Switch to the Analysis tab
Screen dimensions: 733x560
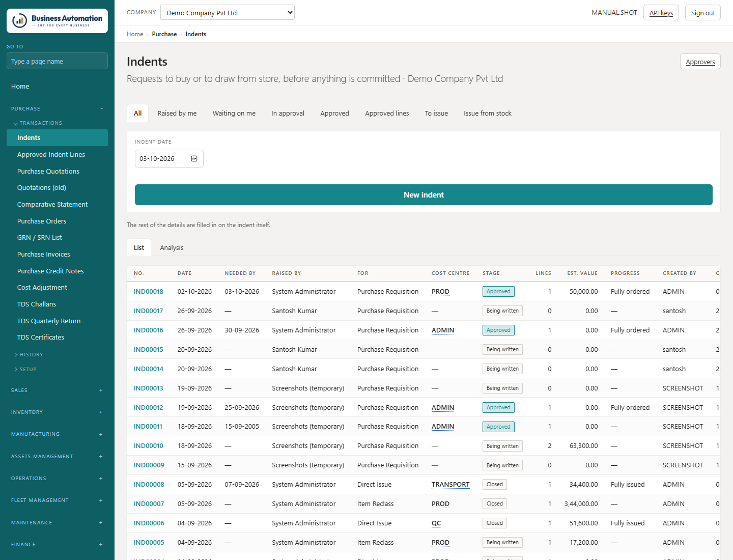pyautogui.click(x=172, y=248)
